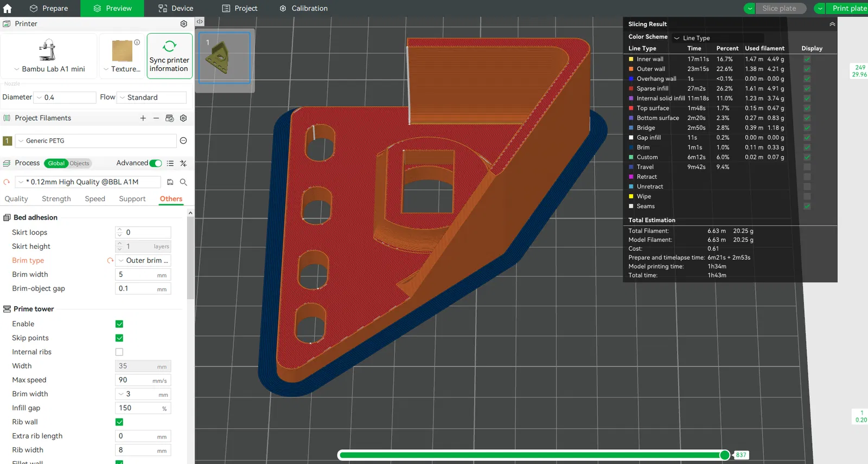Screen dimensions: 868x464
Task: Uncheck Prime tower Enable checkbox
Action: coord(119,324)
